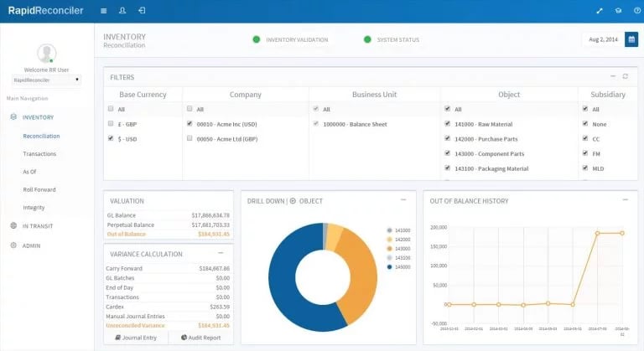The height and width of the screenshot is (351, 644).
Task: Open the calendar date picker icon
Action: (x=631, y=39)
